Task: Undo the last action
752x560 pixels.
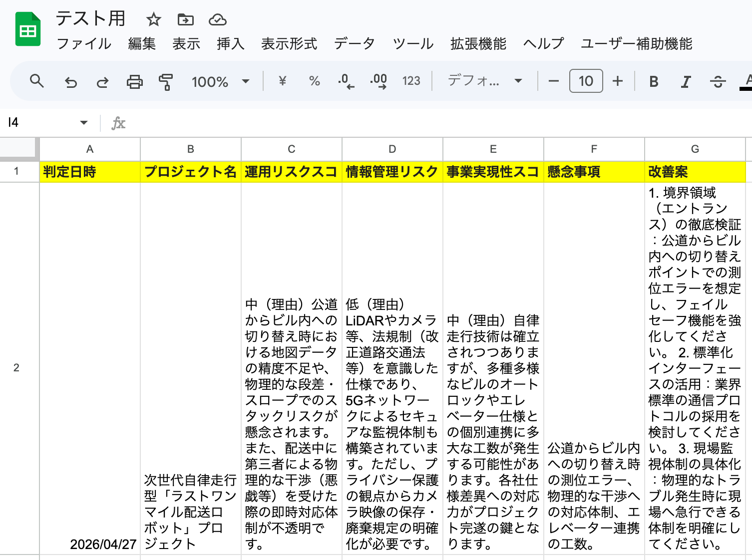Action: click(x=71, y=81)
